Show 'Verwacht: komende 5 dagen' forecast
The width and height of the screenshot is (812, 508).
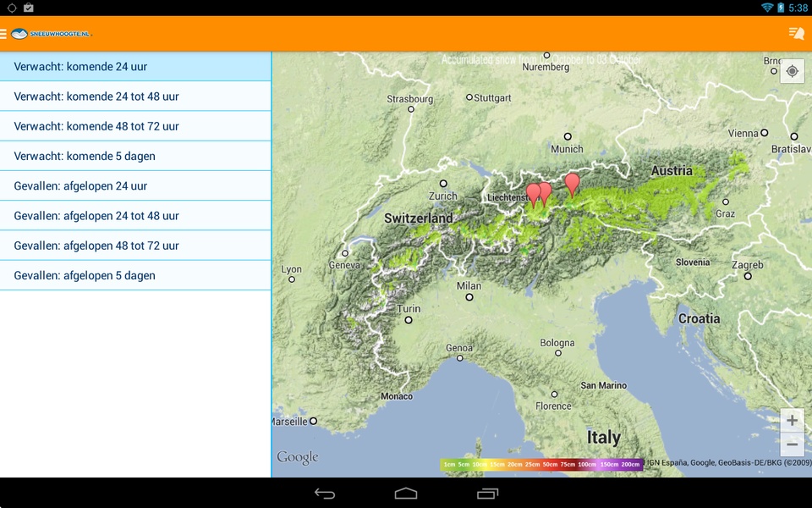135,156
